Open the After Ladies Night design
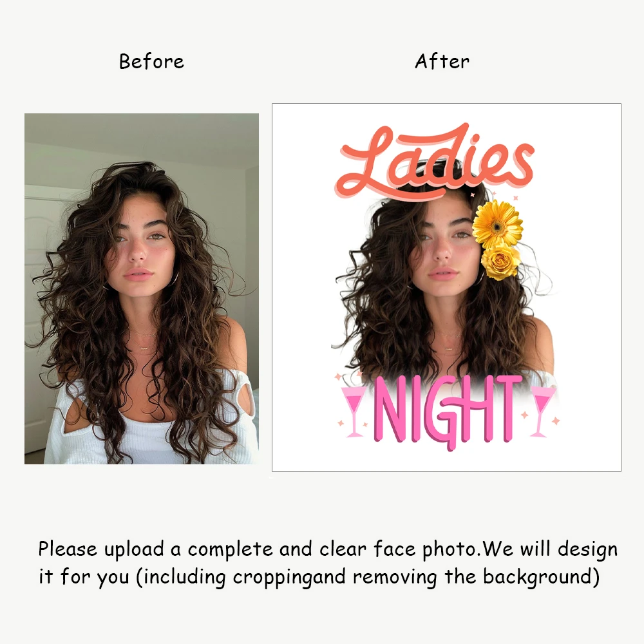644x644 pixels. click(x=446, y=287)
